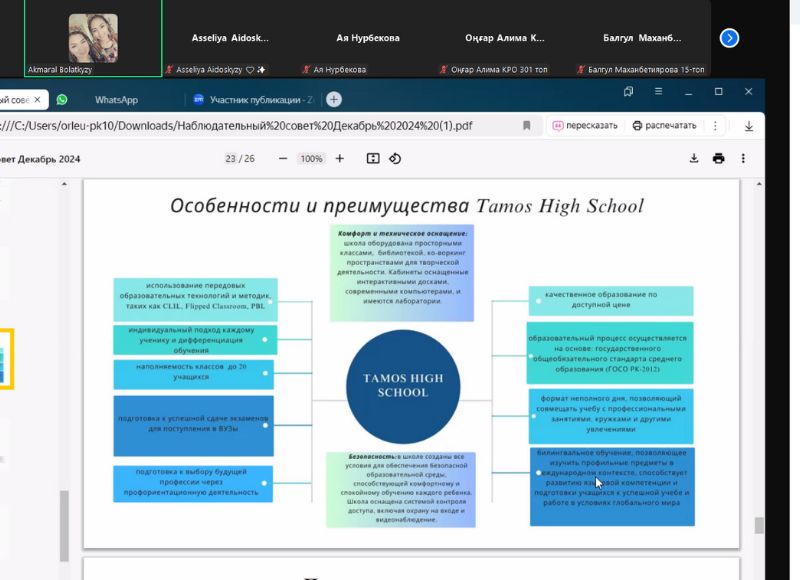
Task: Open a new browser tab
Action: (x=334, y=99)
